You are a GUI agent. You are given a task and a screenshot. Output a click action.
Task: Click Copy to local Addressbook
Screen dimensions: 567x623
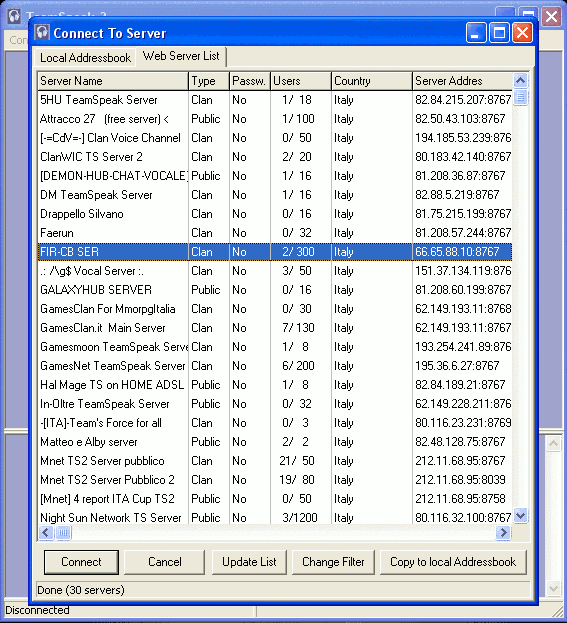coord(453,562)
